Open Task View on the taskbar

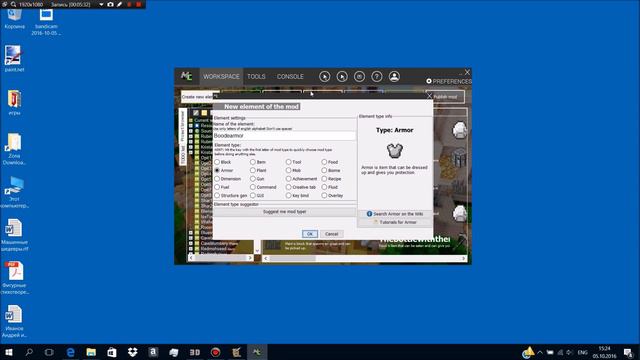pyautogui.click(x=49, y=352)
